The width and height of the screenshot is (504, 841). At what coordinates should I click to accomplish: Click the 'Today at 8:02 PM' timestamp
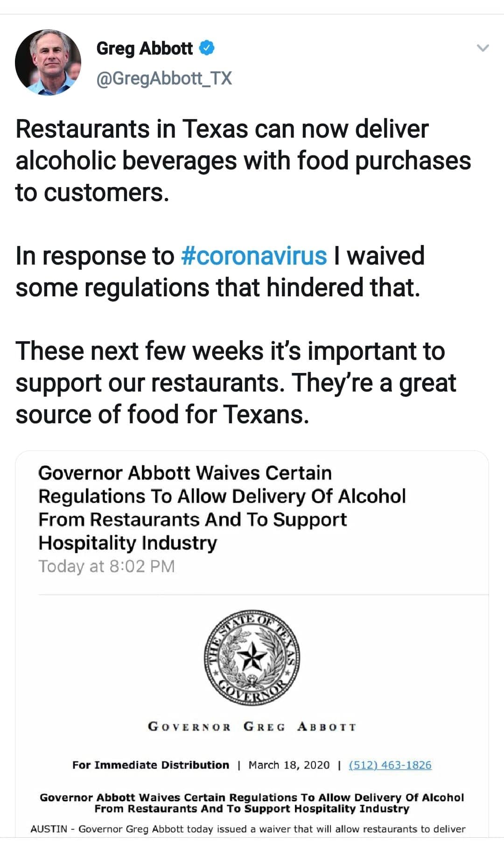pyautogui.click(x=106, y=566)
